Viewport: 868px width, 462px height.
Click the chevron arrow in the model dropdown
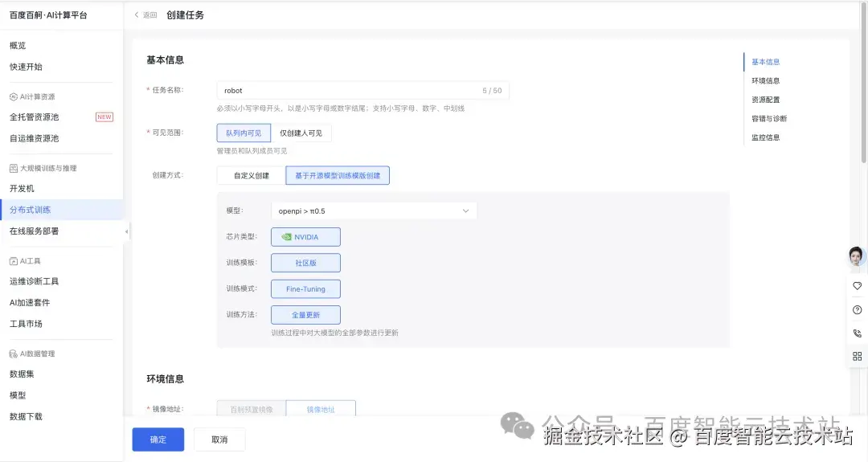click(465, 211)
